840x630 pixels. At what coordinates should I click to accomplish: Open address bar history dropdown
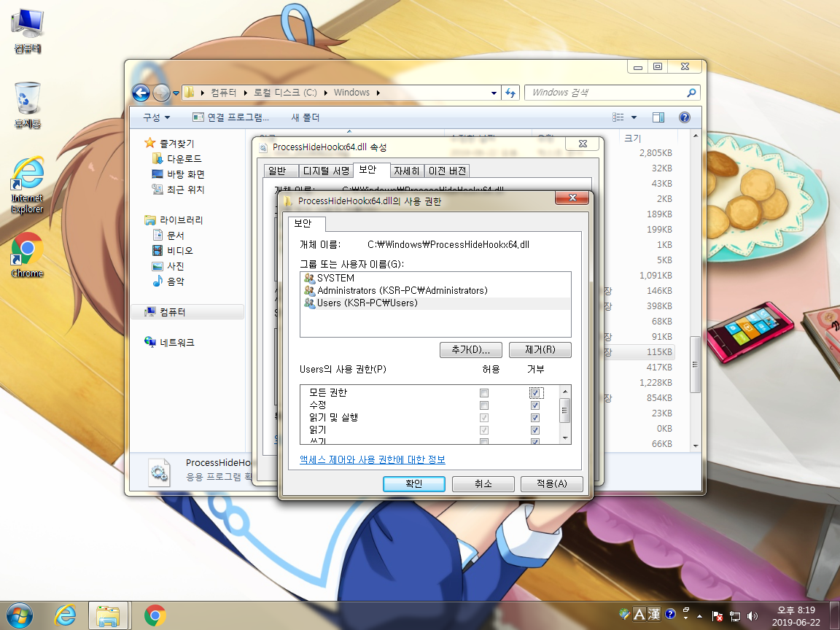pyautogui.click(x=494, y=93)
